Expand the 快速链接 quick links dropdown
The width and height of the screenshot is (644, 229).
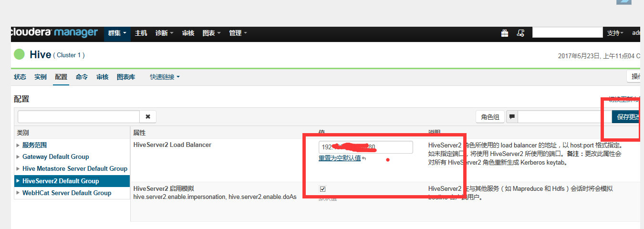pyautogui.click(x=165, y=77)
